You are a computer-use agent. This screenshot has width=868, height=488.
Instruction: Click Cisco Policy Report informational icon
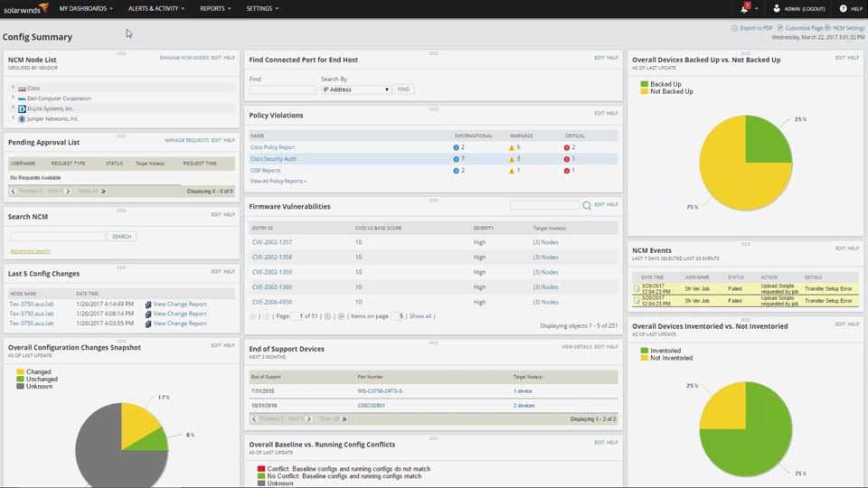pyautogui.click(x=456, y=147)
